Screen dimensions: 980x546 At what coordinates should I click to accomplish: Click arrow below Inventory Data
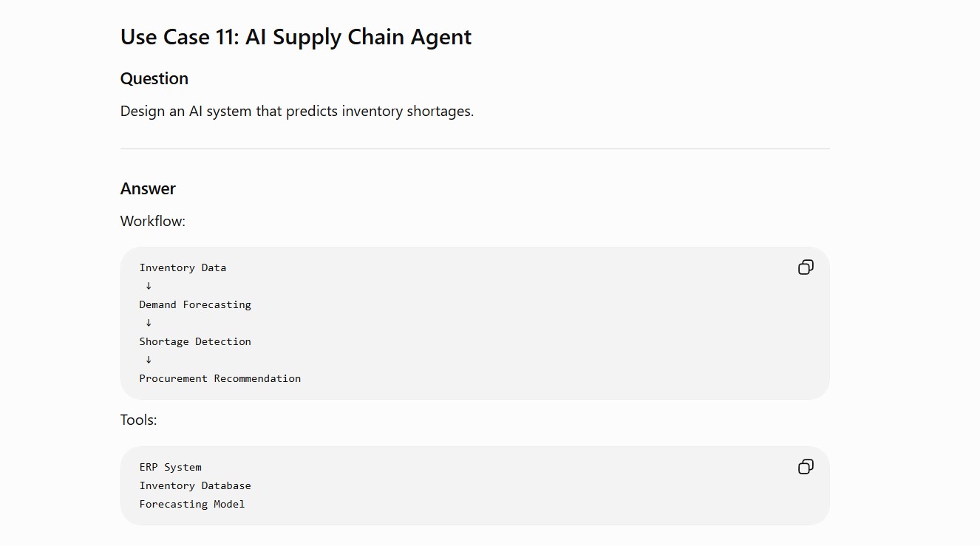[x=149, y=286]
